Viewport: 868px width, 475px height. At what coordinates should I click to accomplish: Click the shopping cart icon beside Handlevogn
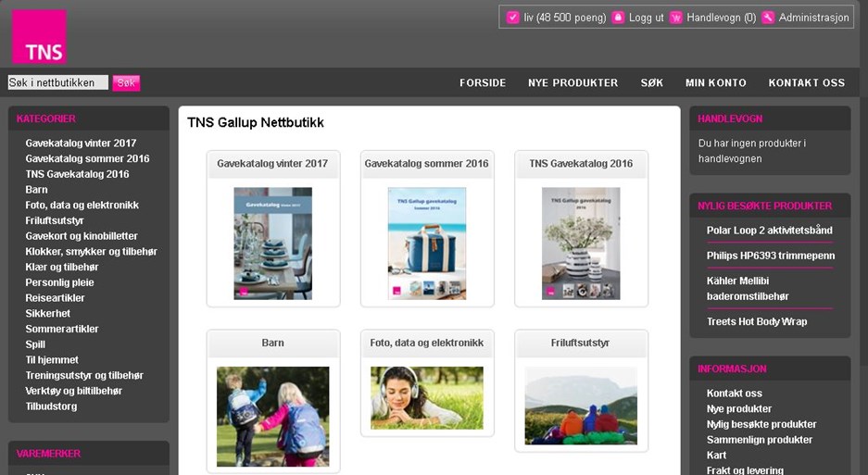coord(676,18)
